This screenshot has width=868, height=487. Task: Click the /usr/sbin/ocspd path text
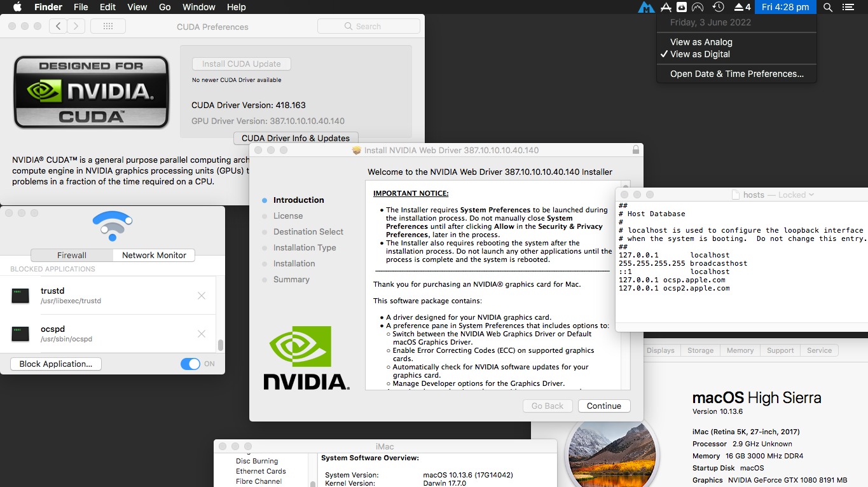point(67,339)
